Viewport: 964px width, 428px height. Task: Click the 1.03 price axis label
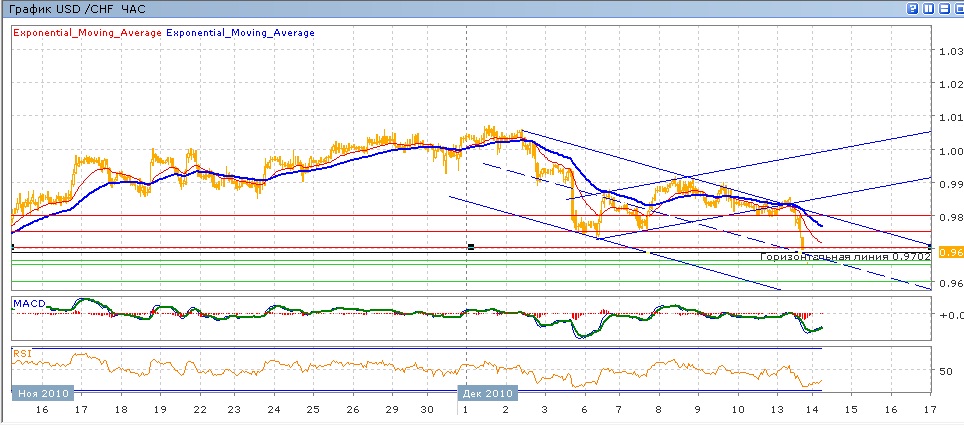coord(949,52)
